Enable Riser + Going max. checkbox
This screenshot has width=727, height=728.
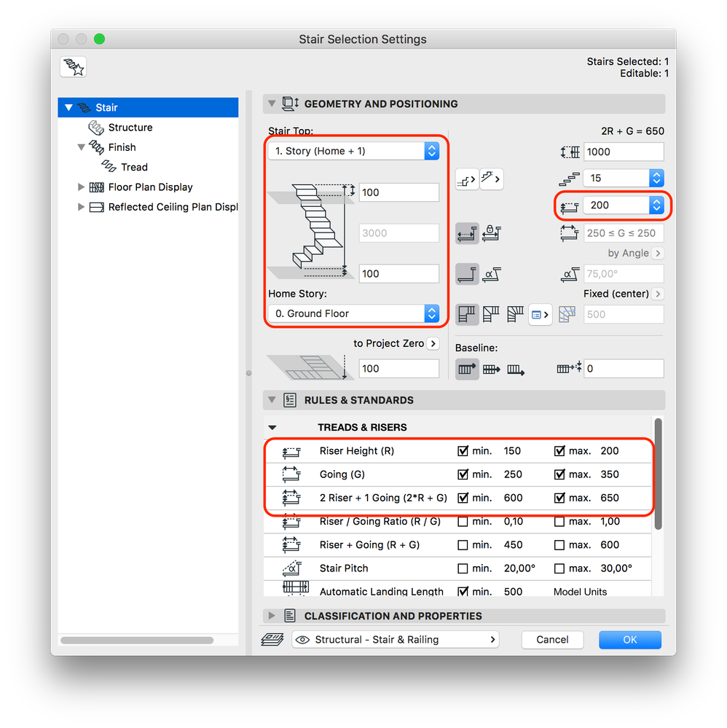(x=559, y=545)
